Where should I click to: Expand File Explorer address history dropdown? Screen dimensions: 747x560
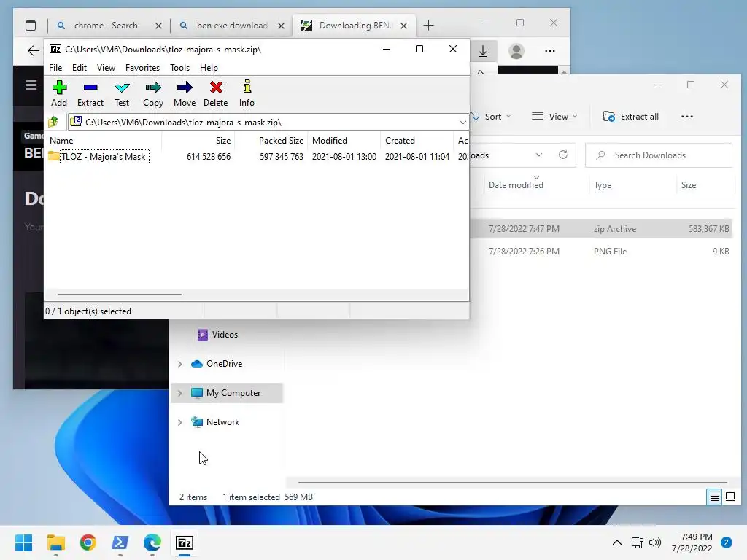point(539,155)
